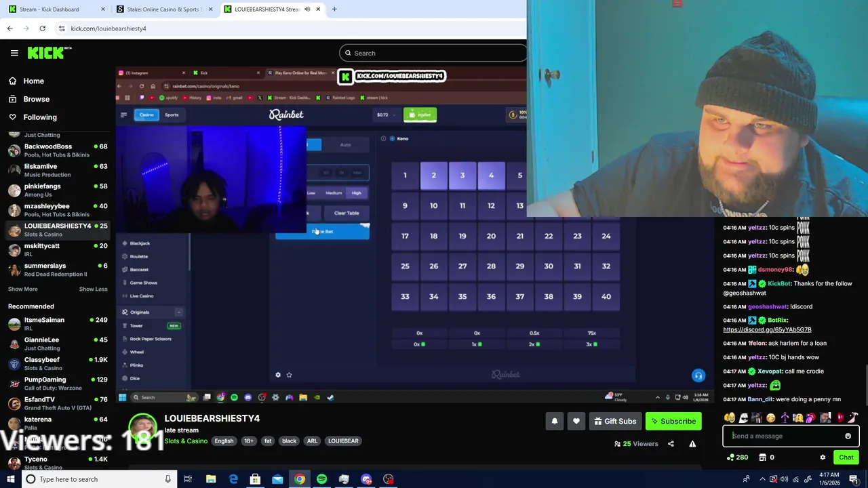Open the chat shop icon showing 0
The image size is (868, 488).
(x=767, y=457)
